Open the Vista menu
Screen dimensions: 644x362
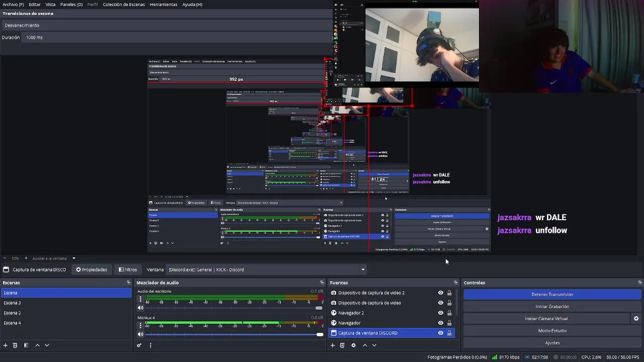[50, 5]
